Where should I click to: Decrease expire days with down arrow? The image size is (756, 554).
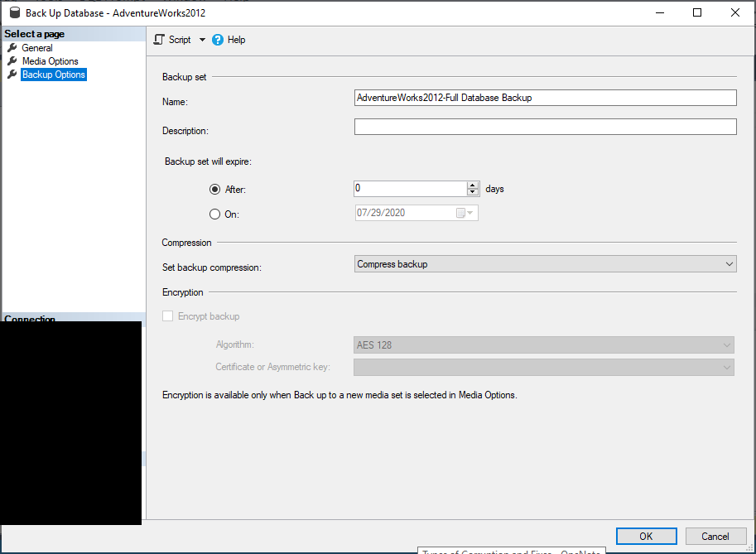tap(473, 192)
